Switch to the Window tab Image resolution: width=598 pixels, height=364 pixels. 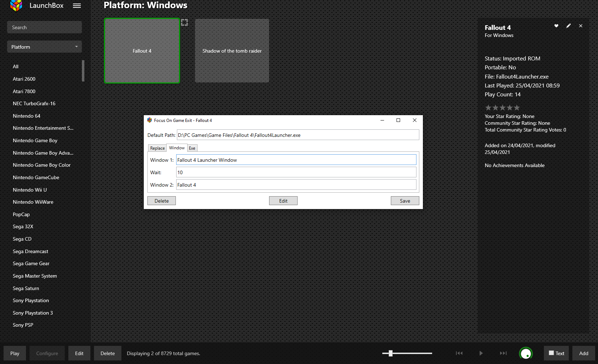tap(177, 148)
